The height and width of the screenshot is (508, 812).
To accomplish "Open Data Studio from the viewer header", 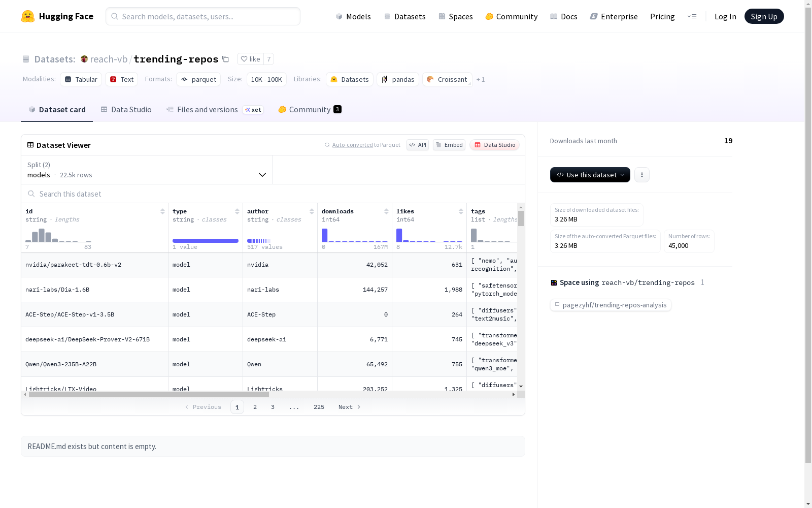I will click(495, 145).
